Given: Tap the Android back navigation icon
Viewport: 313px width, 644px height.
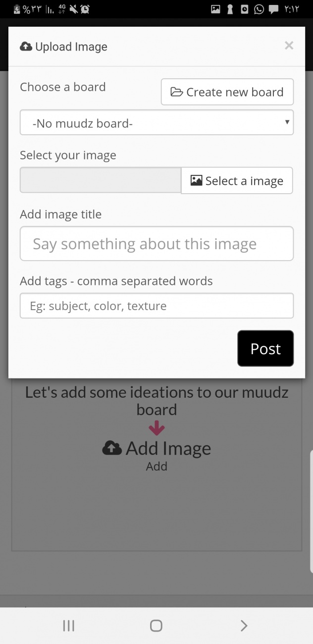Looking at the screenshot, I should [244, 626].
